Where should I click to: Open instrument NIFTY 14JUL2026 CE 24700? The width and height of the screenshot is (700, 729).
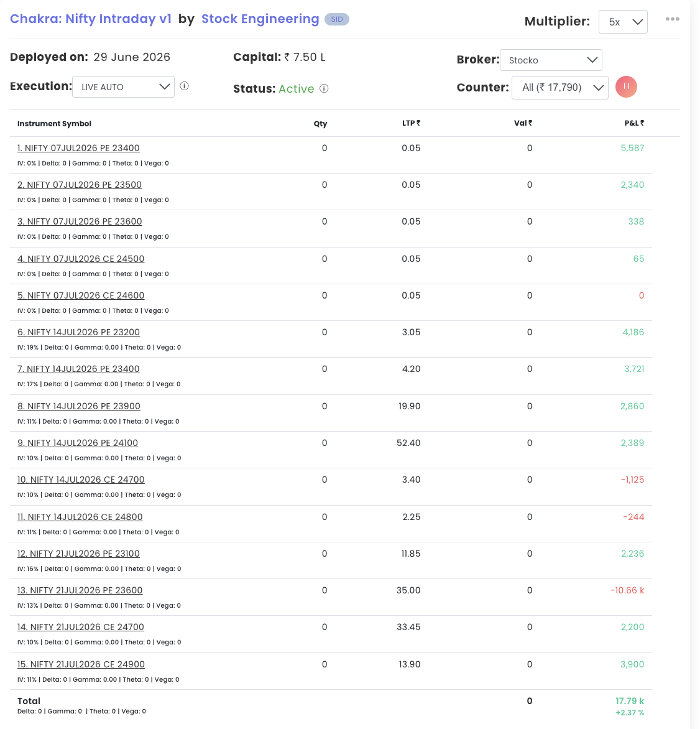pos(81,480)
